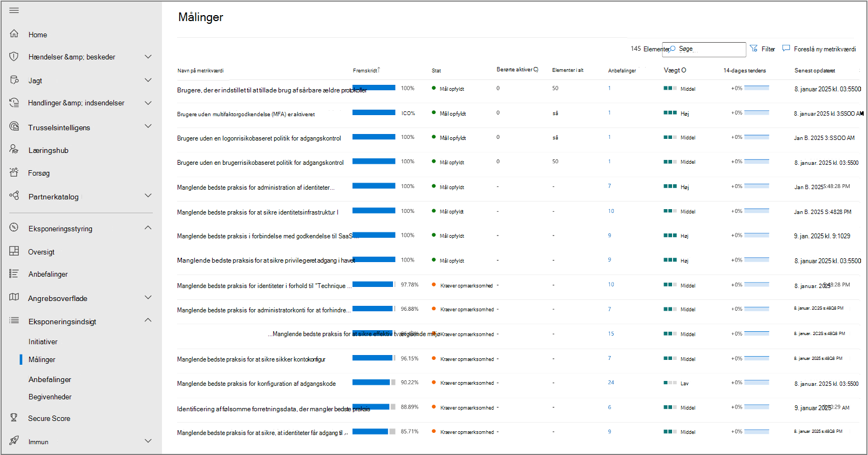Open metric Brugere uden multifaktorgodkendelse (MFA) er aktiveret
The width and height of the screenshot is (868, 455).
point(246,114)
